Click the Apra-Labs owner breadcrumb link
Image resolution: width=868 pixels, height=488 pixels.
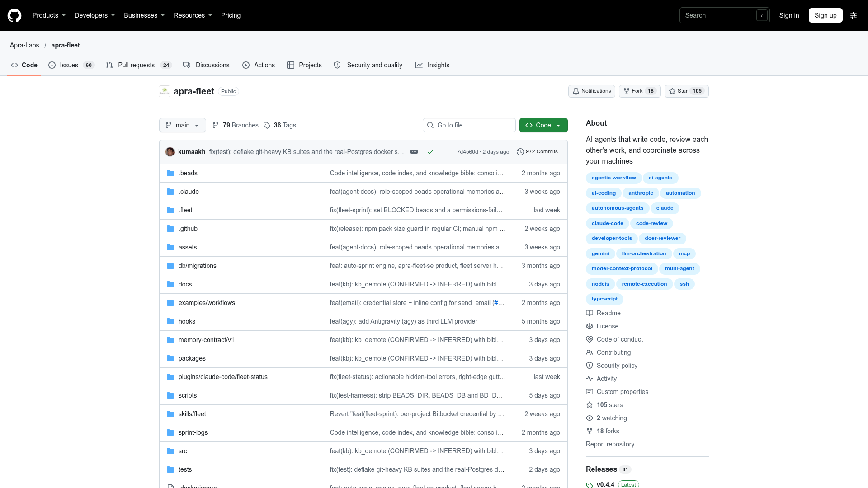[24, 45]
